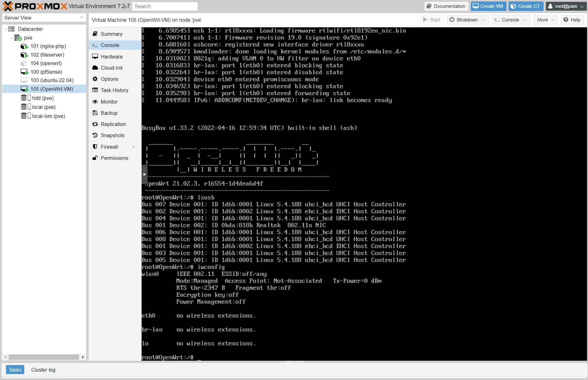Open the Snapshots panel via its icon
This screenshot has height=380, width=588.
point(95,135)
